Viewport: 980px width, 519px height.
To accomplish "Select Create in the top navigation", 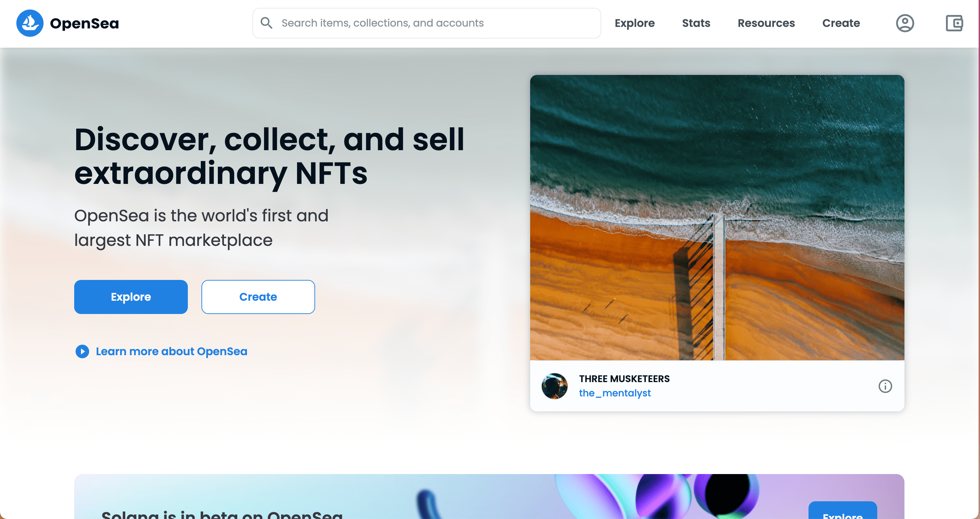I will pyautogui.click(x=841, y=23).
